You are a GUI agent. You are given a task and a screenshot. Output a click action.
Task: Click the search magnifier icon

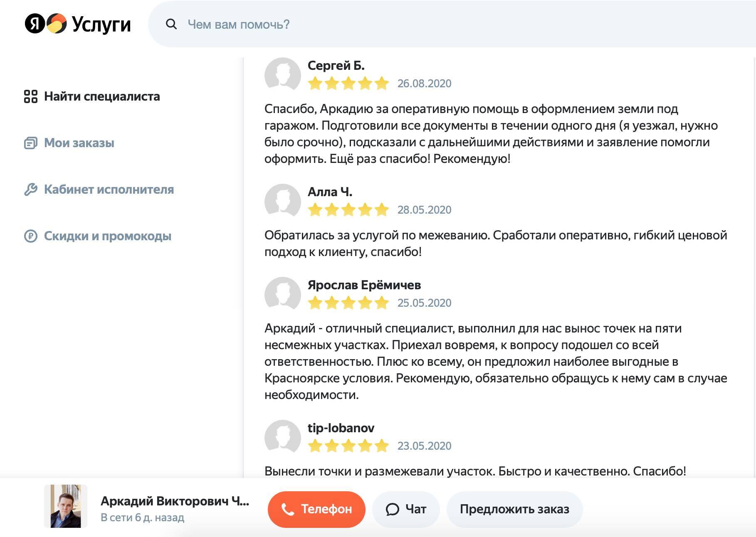(171, 24)
